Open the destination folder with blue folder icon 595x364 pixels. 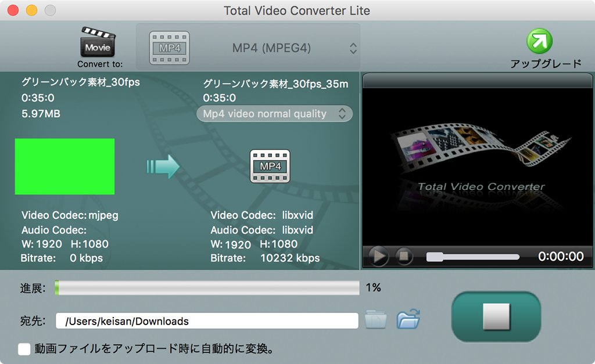click(408, 319)
